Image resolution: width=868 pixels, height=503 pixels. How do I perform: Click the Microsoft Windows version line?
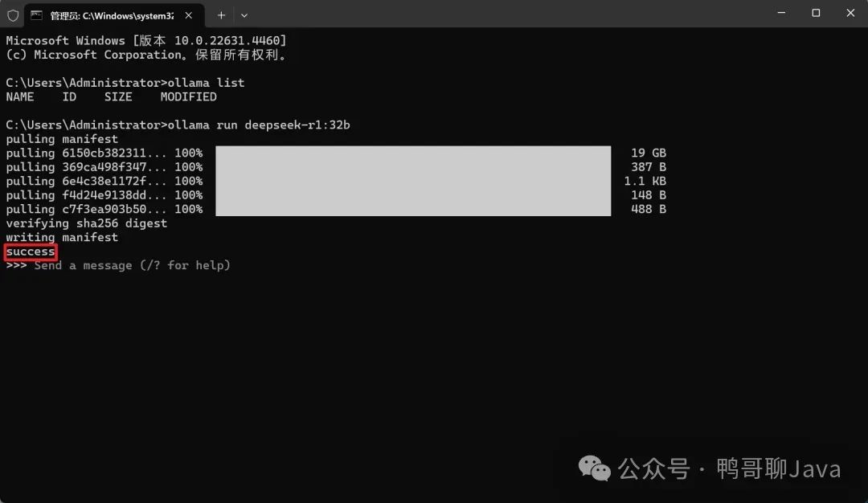146,41
